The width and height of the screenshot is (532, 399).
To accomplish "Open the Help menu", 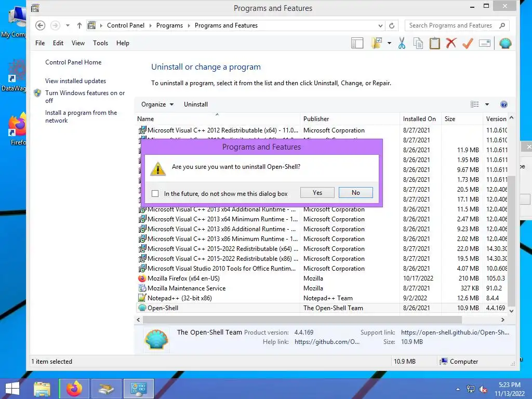I will [x=123, y=43].
